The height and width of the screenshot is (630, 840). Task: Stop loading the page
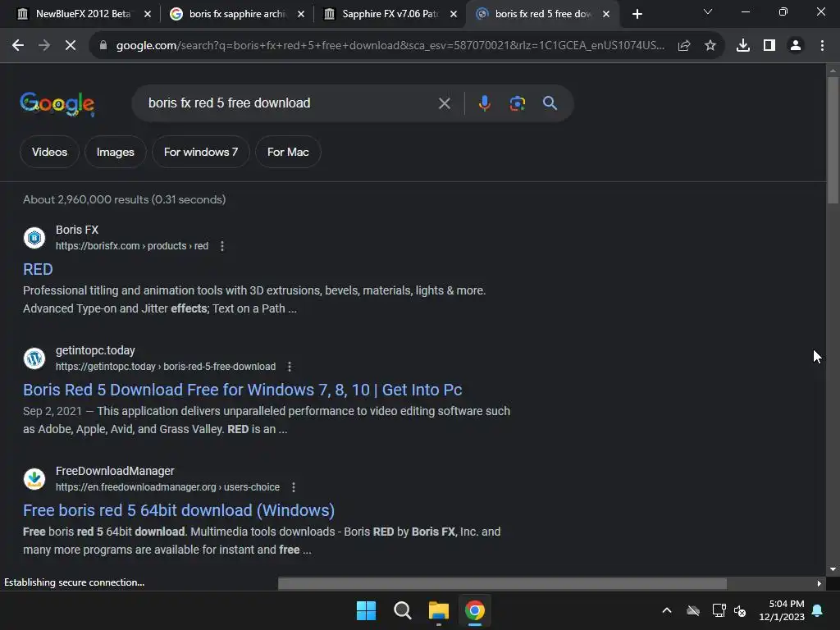(x=71, y=46)
